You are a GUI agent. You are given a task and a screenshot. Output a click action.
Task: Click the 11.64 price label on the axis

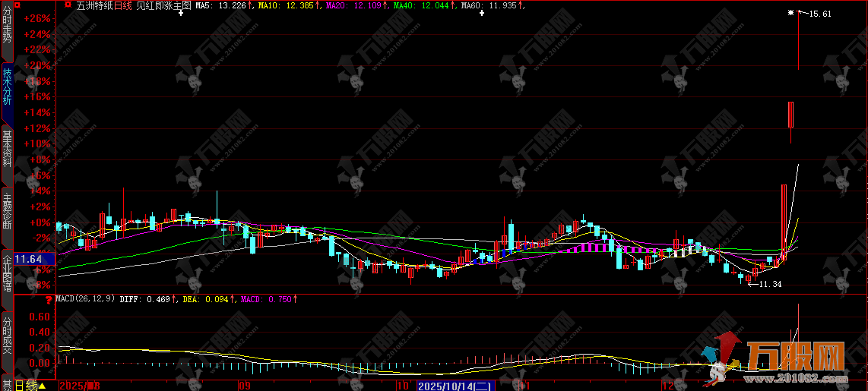point(28,260)
